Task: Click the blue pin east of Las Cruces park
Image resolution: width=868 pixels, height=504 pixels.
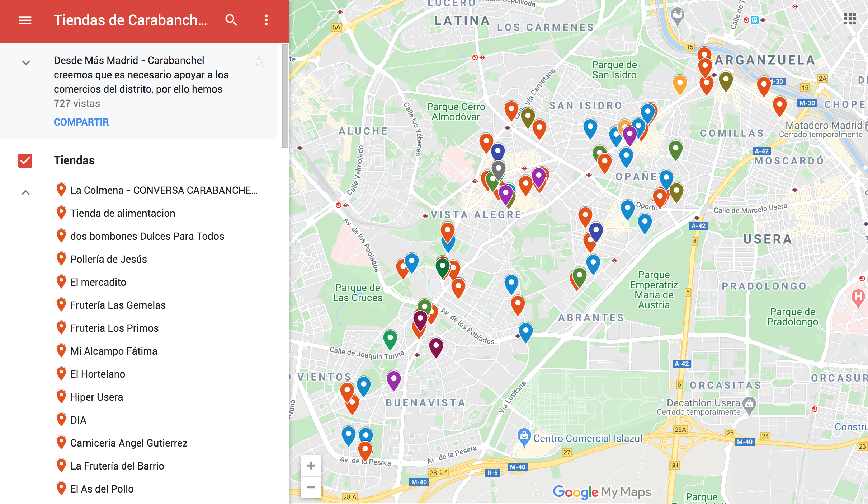Action: click(x=411, y=263)
